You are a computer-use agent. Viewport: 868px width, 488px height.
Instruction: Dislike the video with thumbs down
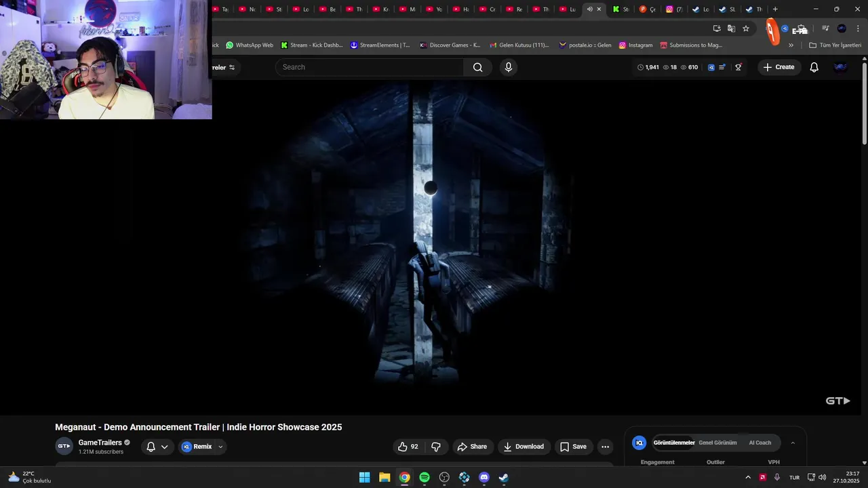436,447
